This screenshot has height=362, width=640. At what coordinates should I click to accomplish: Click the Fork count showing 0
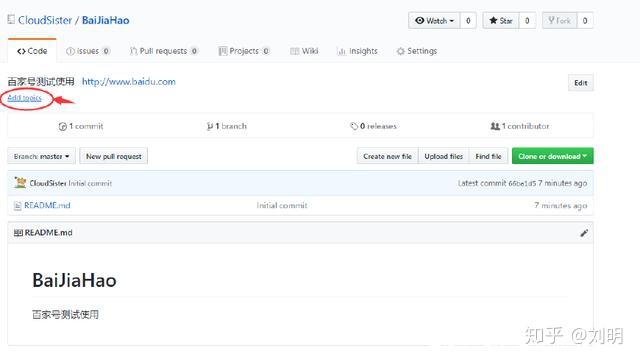(x=585, y=20)
